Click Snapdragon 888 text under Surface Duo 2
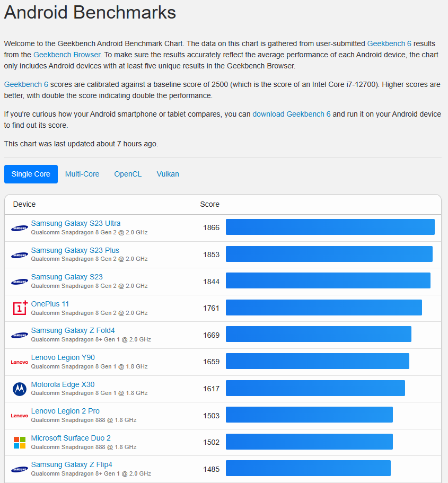 pos(84,447)
